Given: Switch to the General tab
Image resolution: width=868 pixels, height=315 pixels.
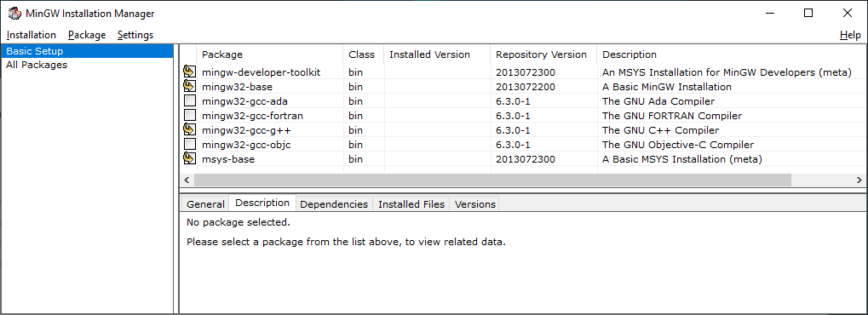Looking at the screenshot, I should tap(205, 204).
